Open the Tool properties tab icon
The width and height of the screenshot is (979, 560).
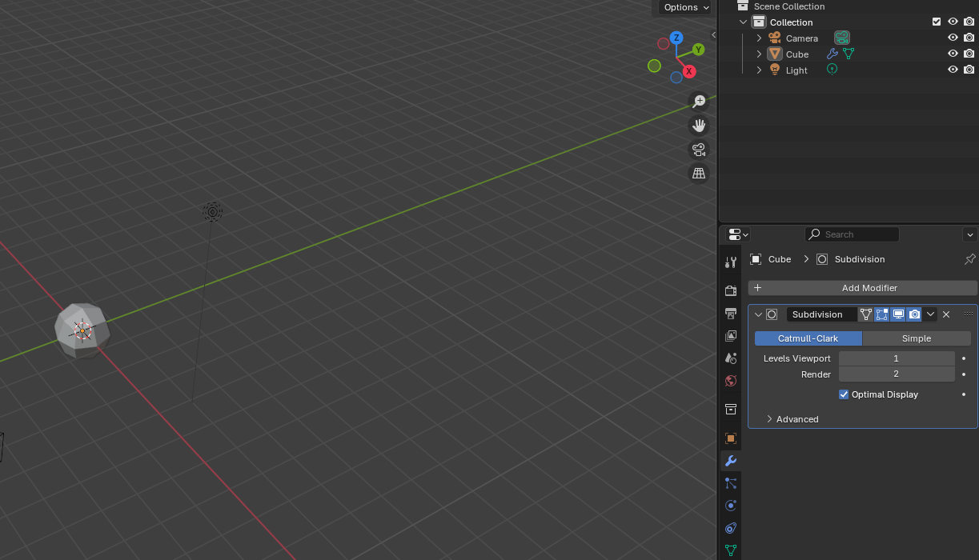tap(730, 262)
